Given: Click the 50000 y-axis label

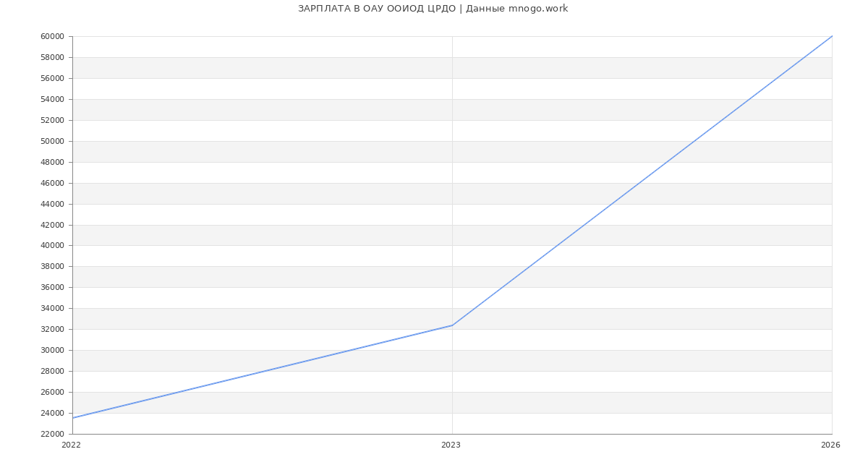Looking at the screenshot, I should pyautogui.click(x=53, y=141).
